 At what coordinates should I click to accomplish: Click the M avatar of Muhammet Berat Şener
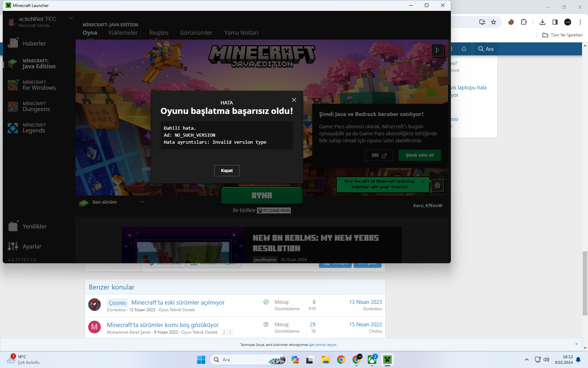pyautogui.click(x=94, y=327)
